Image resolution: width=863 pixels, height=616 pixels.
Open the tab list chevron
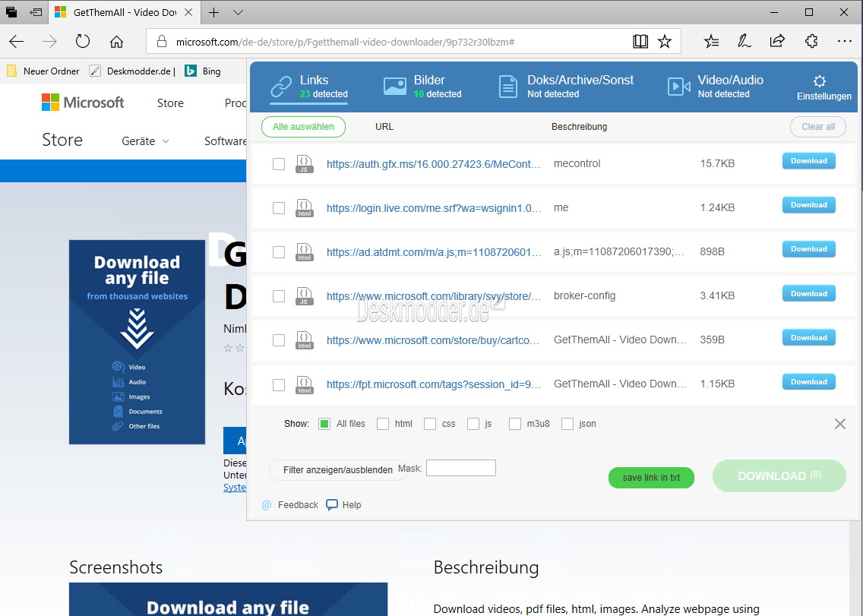[238, 12]
